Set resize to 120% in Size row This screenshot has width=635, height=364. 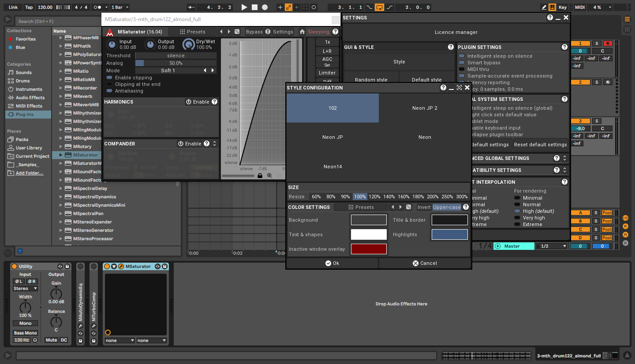(x=374, y=197)
